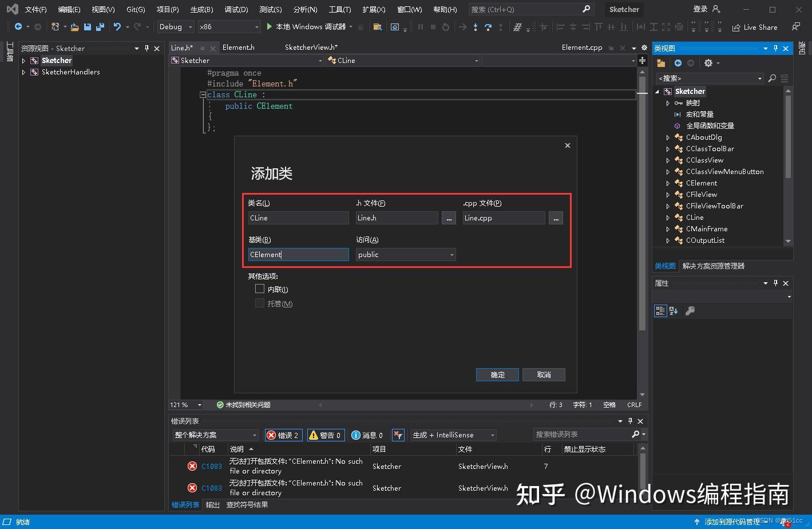
Task: Switch to the SketcherView.h* tab
Action: pos(311,47)
